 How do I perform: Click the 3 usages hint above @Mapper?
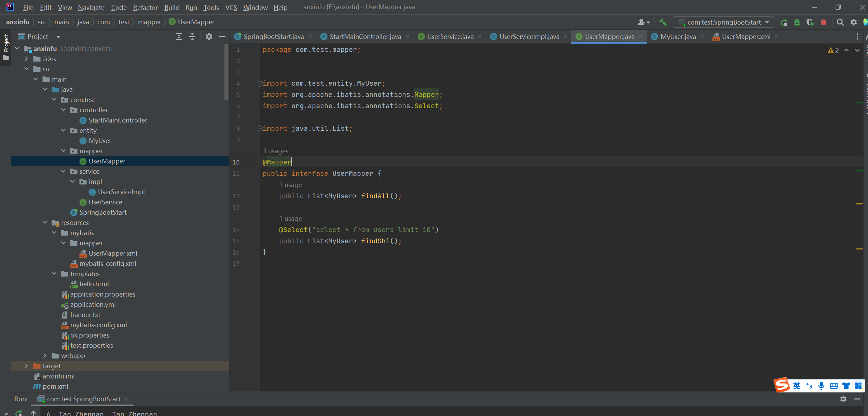pyautogui.click(x=275, y=151)
